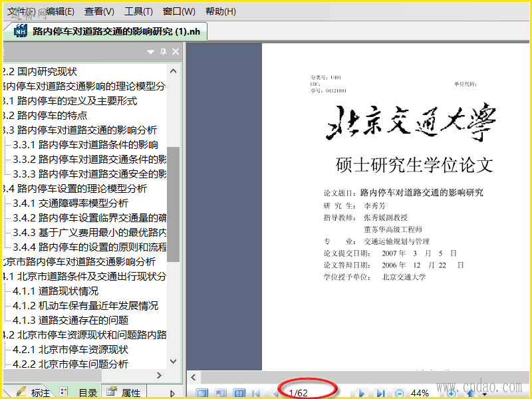
Task: Select outline entry 4.2.2 北京市停车问题分析
Action: coord(70,364)
